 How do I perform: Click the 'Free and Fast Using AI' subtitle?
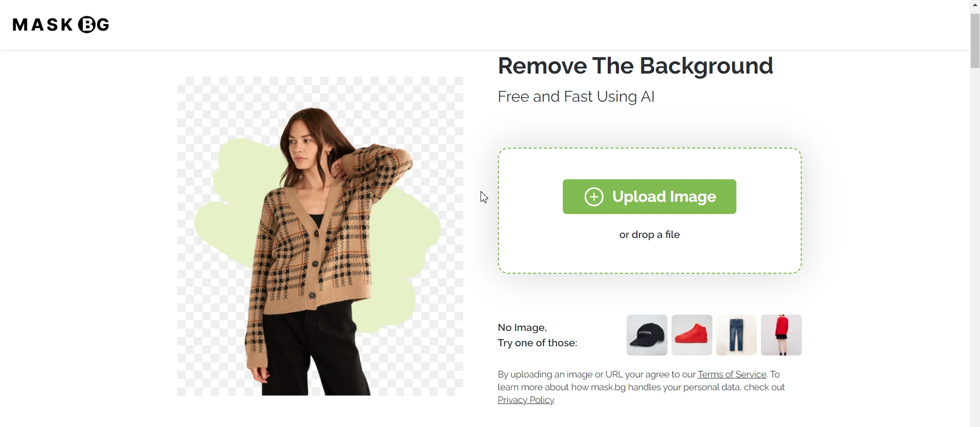(x=576, y=97)
